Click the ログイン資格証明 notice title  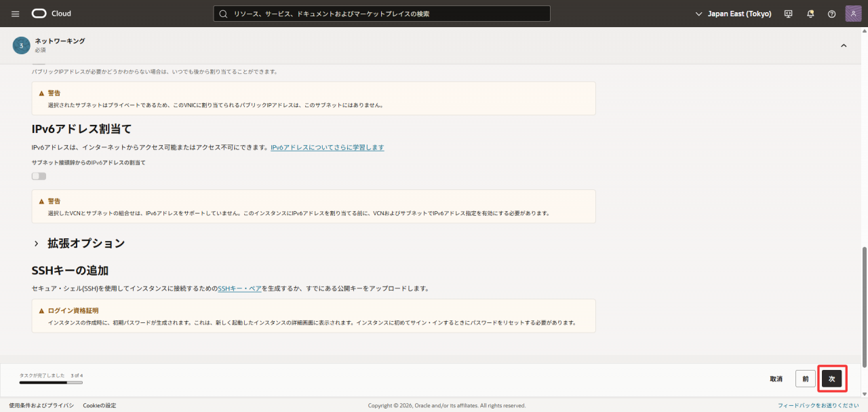[73, 310]
